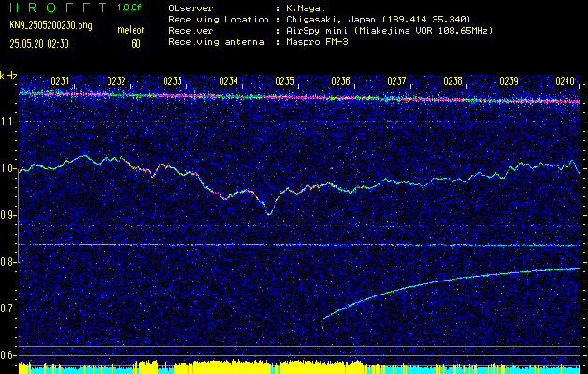Click the yellow noise level bar graph at bottom
Viewport: 588px width, 374px height.
[299, 367]
